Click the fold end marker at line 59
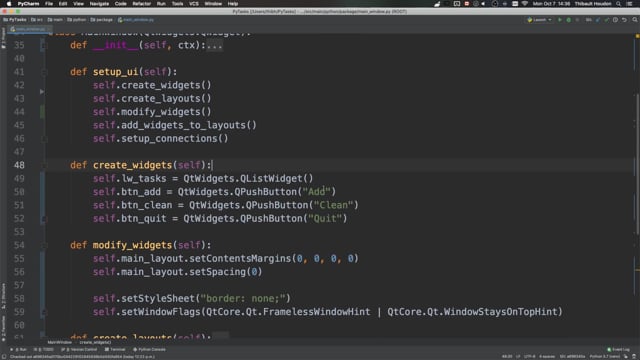 [x=44, y=313]
